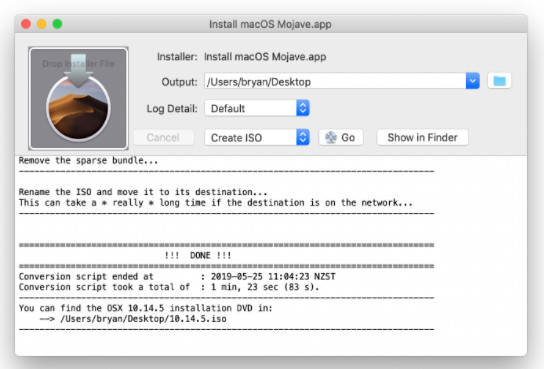
Task: Click the 'Output:' label
Action: coord(179,82)
